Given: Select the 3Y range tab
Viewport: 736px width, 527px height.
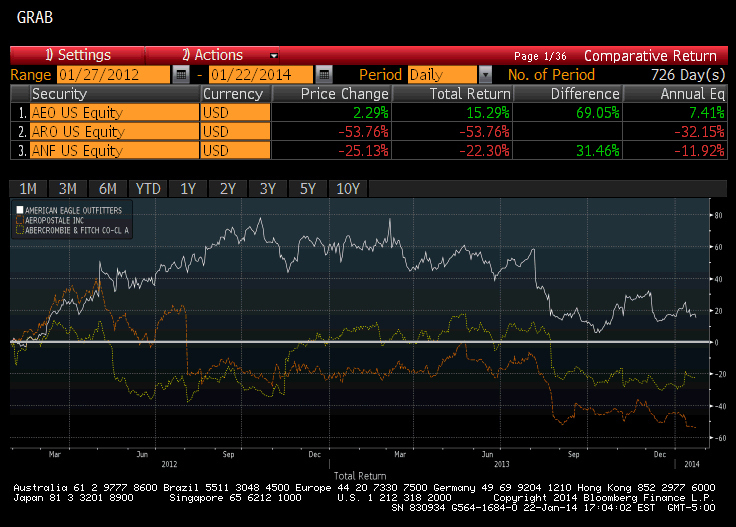Looking at the screenshot, I should (268, 189).
